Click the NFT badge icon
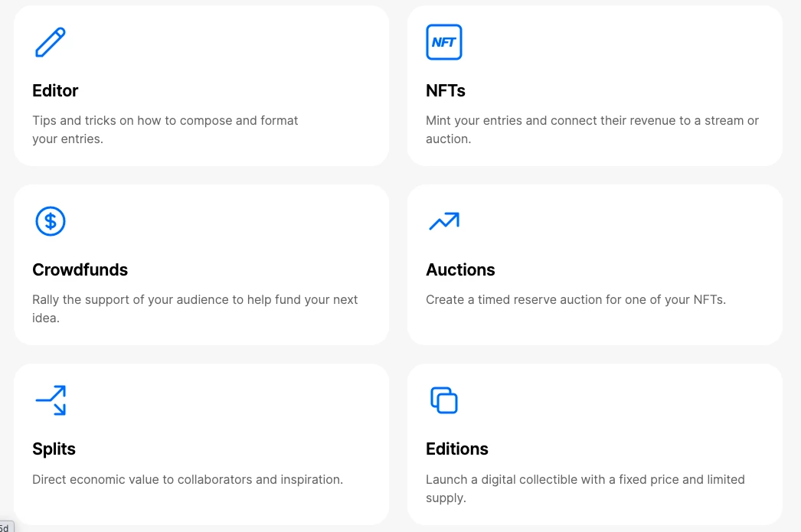This screenshot has width=801, height=532. click(x=444, y=42)
